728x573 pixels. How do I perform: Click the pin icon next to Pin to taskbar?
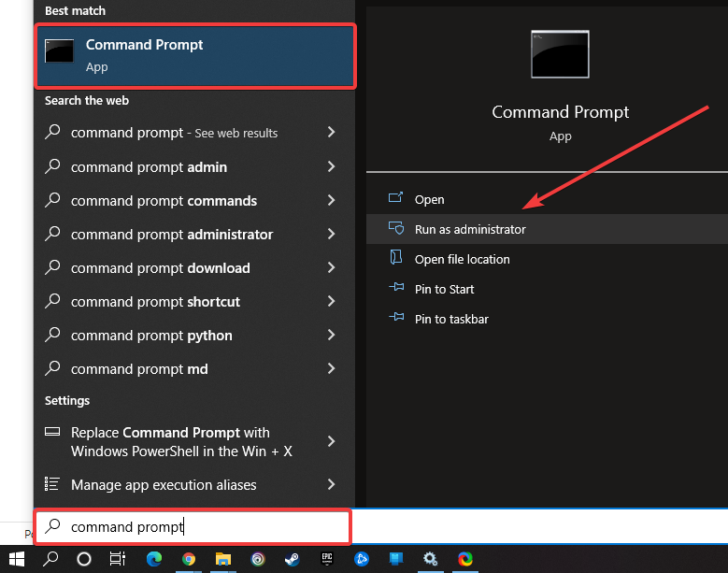pyautogui.click(x=396, y=317)
